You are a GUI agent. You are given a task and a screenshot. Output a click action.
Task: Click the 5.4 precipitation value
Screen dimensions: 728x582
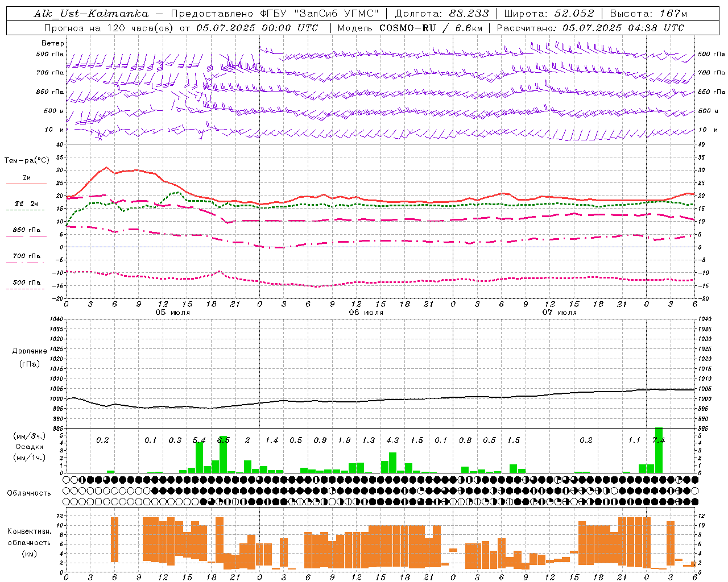[199, 440]
